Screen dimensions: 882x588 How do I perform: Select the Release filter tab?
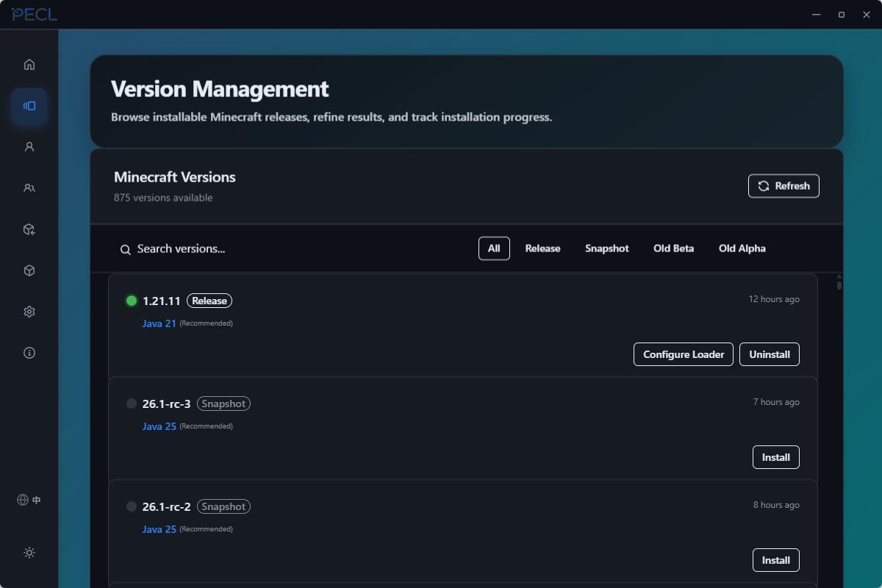[x=542, y=248]
